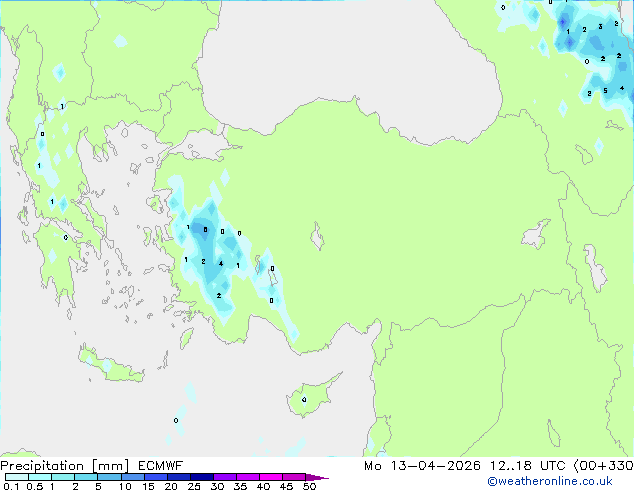Select the 2 to 5 mm legend swatch
634x490 pixels.
tap(86, 477)
